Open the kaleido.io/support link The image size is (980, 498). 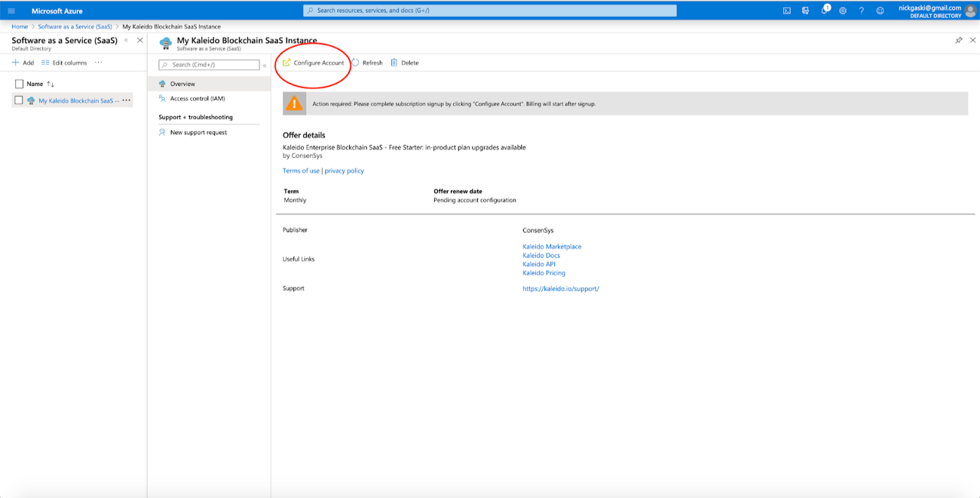(561, 289)
